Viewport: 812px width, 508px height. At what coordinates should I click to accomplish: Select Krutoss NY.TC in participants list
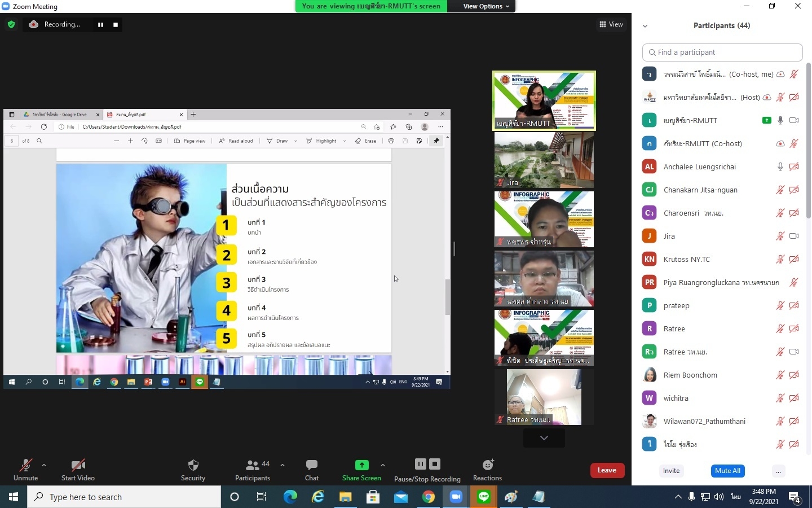pyautogui.click(x=721, y=259)
